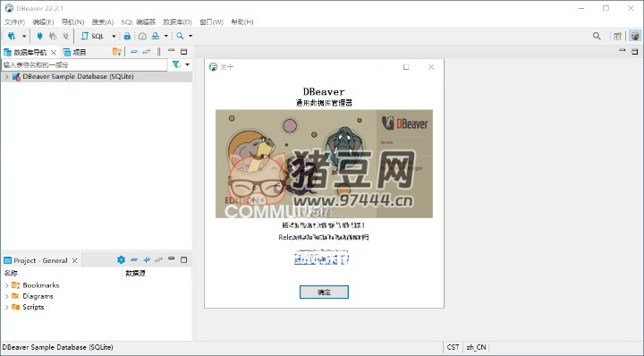644x356 pixels.
Task: Open the 数据库(D) menu
Action: [x=177, y=21]
